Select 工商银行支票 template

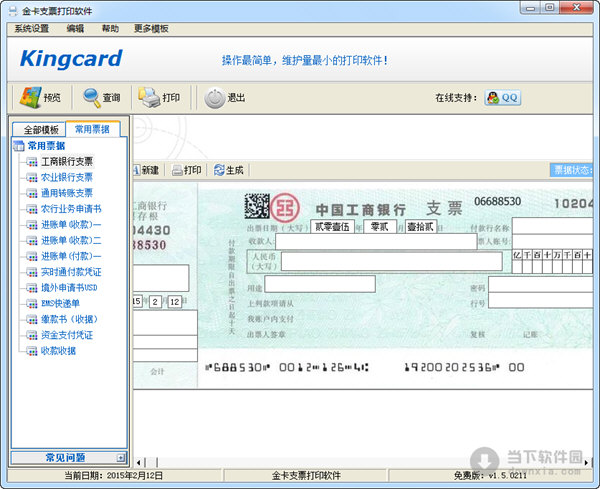67,161
